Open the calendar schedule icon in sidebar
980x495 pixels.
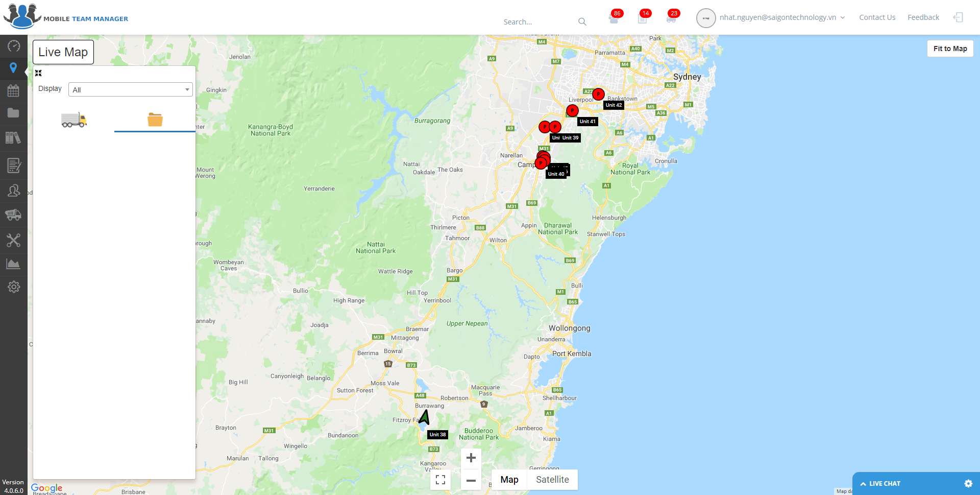tap(14, 91)
